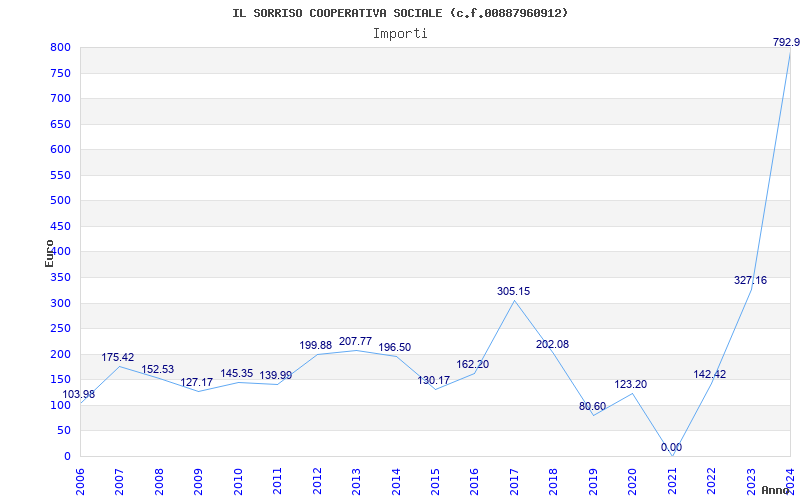Click the 2017 x-axis year label

pos(514,482)
